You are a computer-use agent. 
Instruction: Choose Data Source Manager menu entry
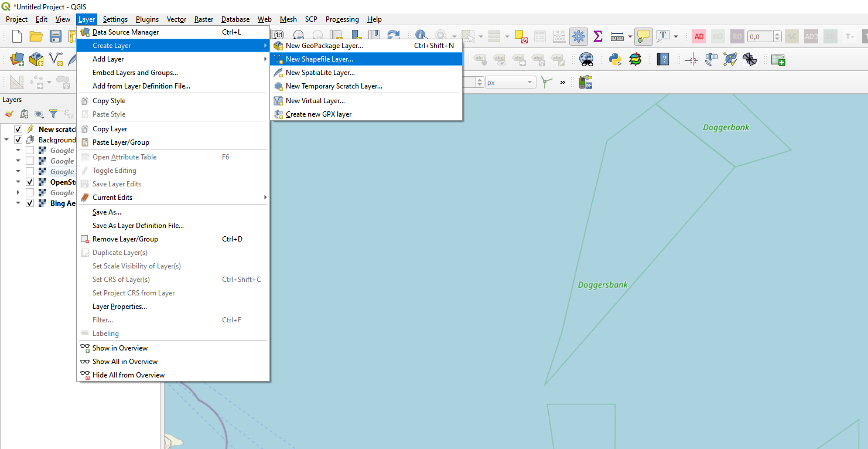173,32
